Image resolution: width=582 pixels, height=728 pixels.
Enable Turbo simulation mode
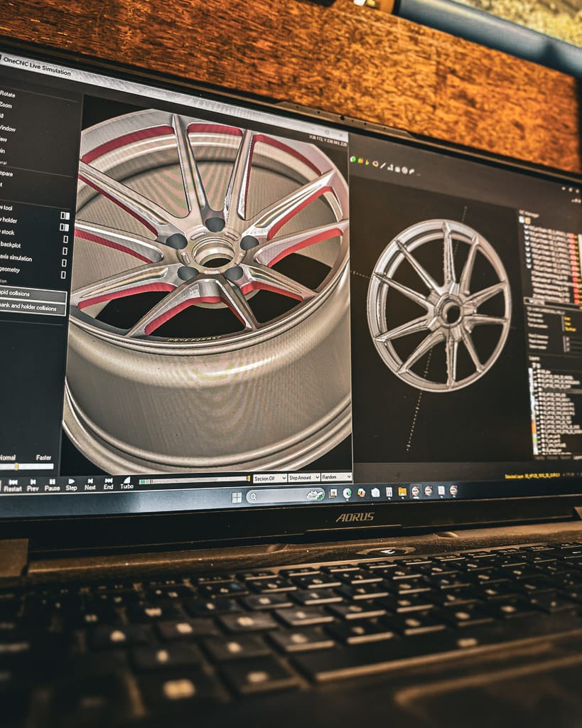point(126,483)
